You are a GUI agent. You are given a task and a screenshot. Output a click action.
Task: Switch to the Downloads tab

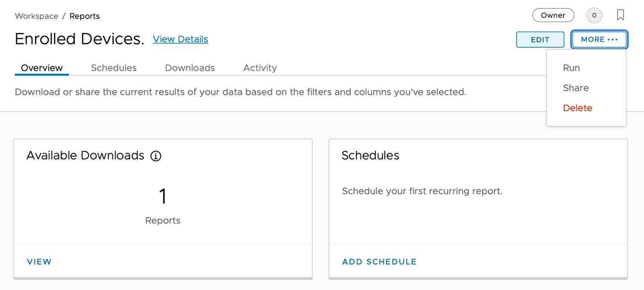(189, 68)
